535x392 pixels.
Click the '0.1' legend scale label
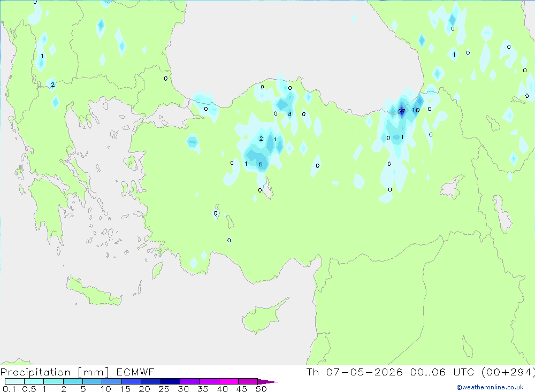click(9, 389)
